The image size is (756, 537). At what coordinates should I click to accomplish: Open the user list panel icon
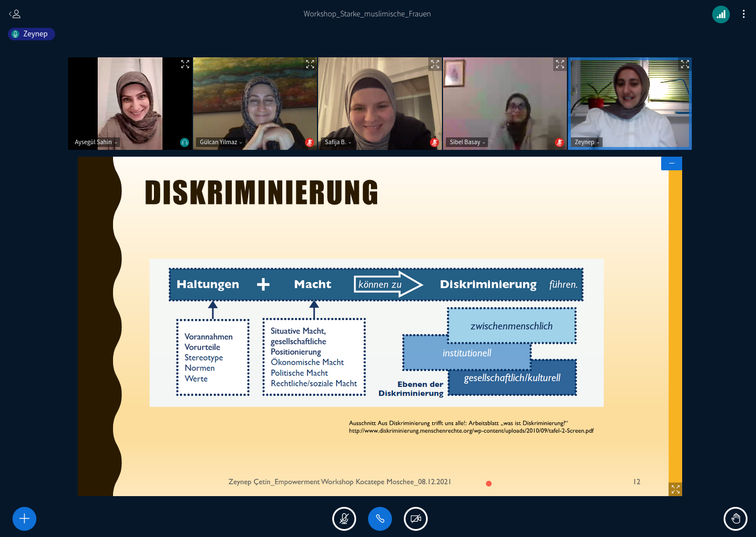(x=15, y=14)
